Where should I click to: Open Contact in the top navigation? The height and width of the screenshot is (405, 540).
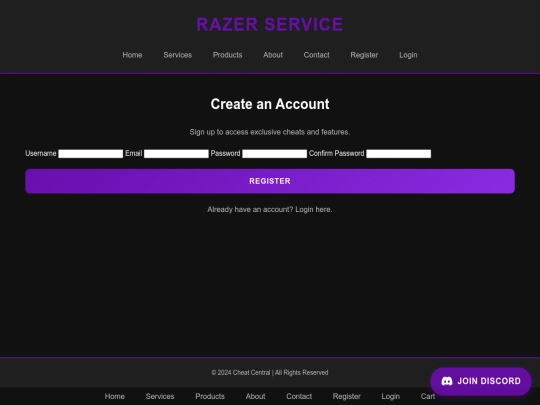tap(316, 55)
